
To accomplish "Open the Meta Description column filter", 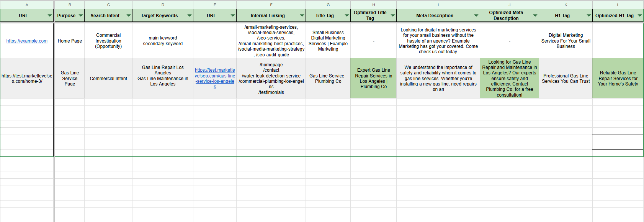I will (x=476, y=16).
